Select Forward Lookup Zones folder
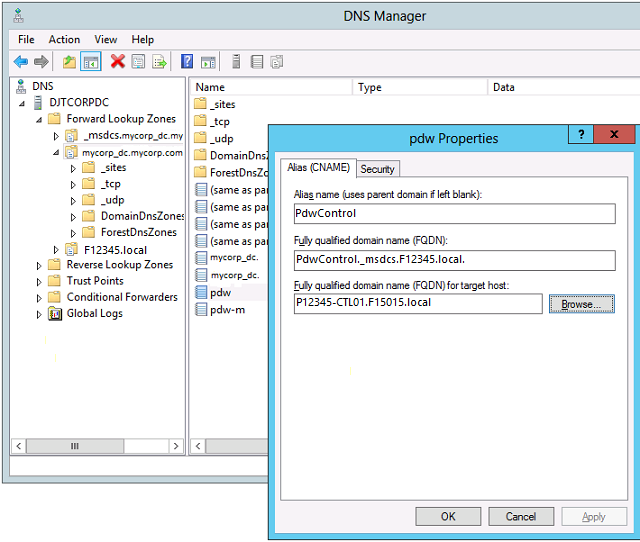 121,119
